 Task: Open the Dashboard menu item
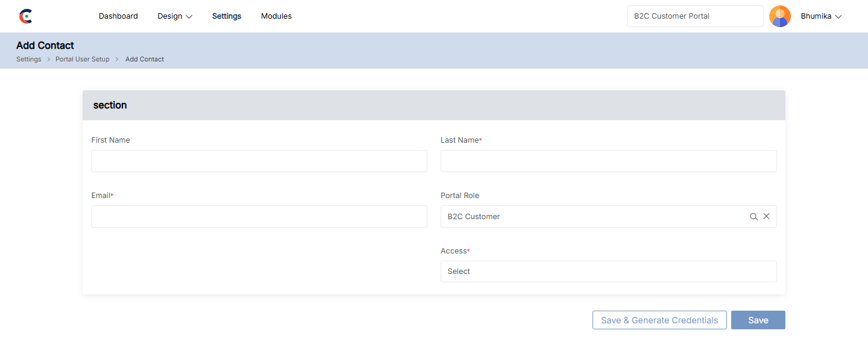(x=118, y=16)
